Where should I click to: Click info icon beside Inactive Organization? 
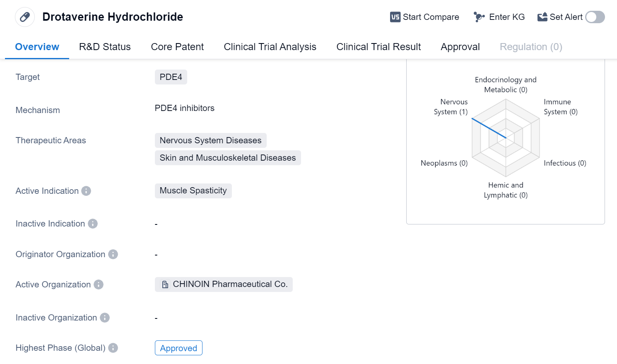click(105, 318)
